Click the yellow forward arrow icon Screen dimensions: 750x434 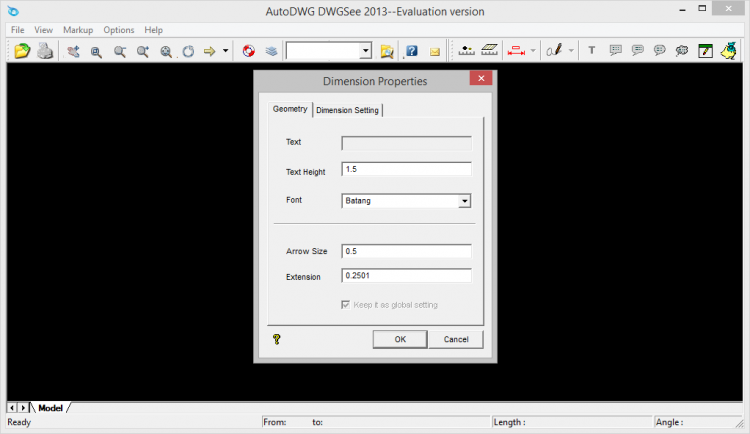(x=210, y=51)
